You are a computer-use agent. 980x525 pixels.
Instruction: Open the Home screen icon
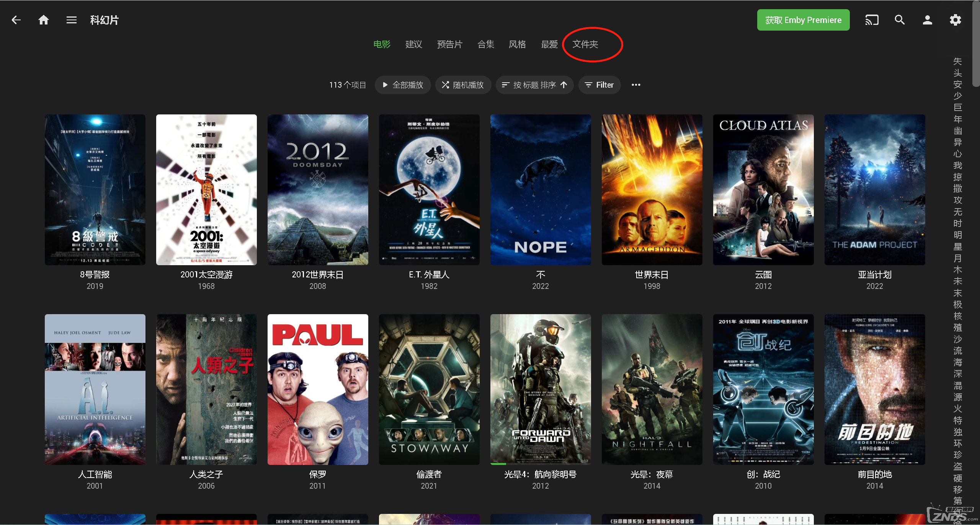point(44,20)
